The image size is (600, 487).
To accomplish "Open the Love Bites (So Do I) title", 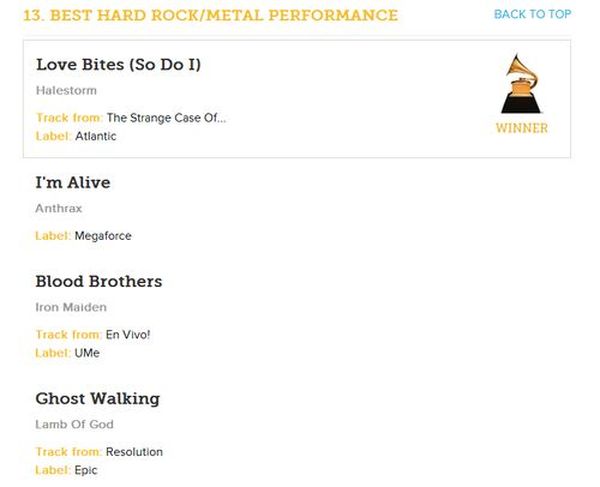I will (118, 64).
